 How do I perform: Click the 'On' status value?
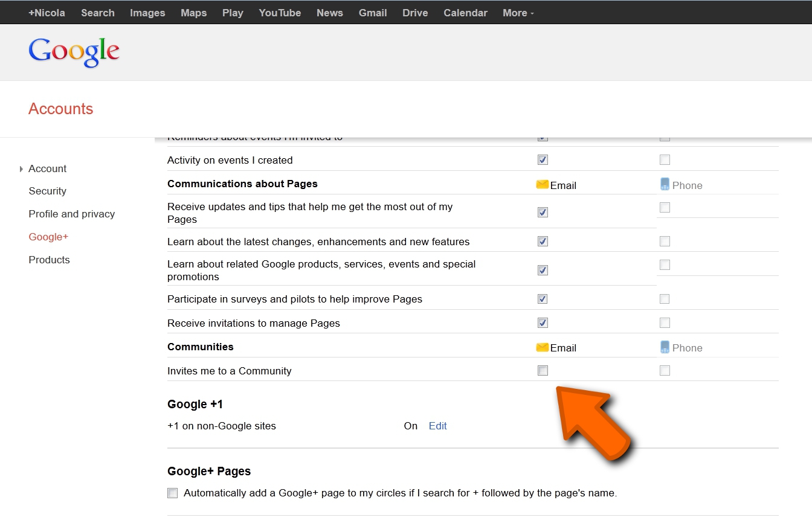click(x=410, y=426)
